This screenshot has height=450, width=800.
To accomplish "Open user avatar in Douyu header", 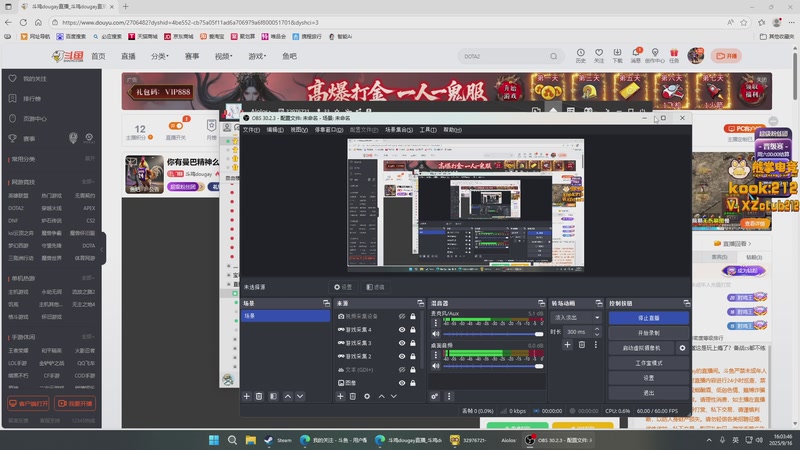I will 695,56.
